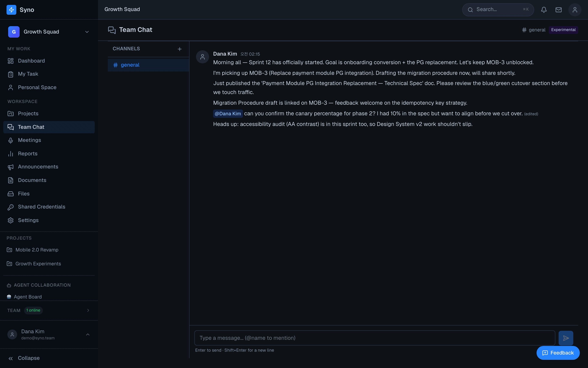This screenshot has height=368, width=588.
Task: Open the Feedback button
Action: [558, 353]
